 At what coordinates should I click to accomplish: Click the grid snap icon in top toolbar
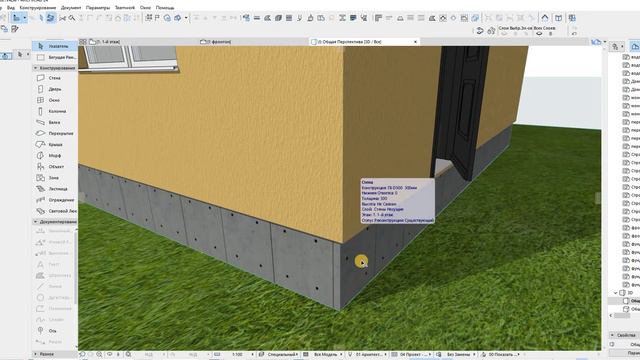tap(149, 18)
